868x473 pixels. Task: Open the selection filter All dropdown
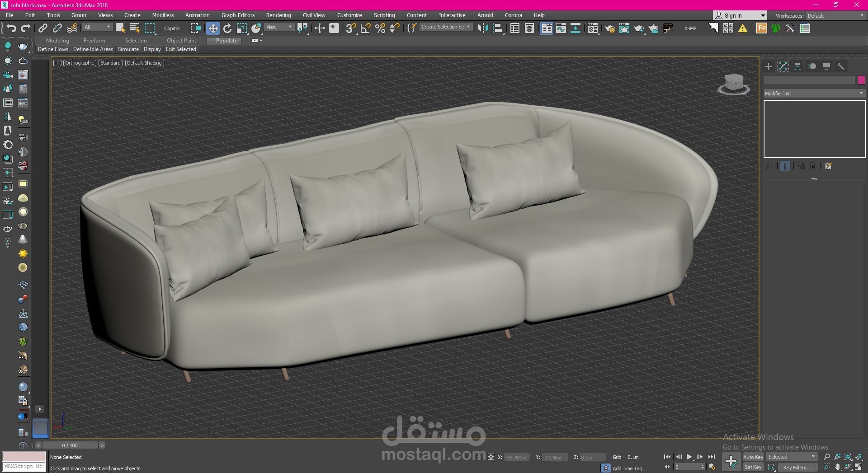tap(97, 27)
